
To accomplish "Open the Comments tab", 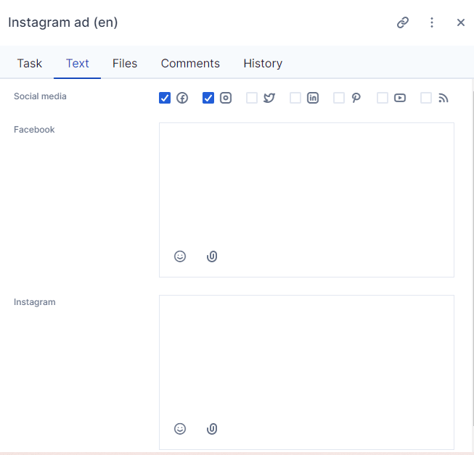I will [x=190, y=63].
